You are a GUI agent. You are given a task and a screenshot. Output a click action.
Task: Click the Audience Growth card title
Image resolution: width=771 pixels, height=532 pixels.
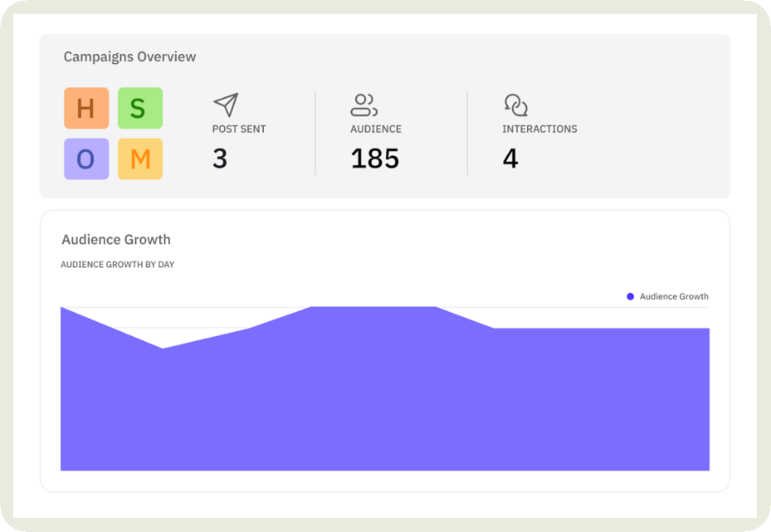(x=116, y=240)
